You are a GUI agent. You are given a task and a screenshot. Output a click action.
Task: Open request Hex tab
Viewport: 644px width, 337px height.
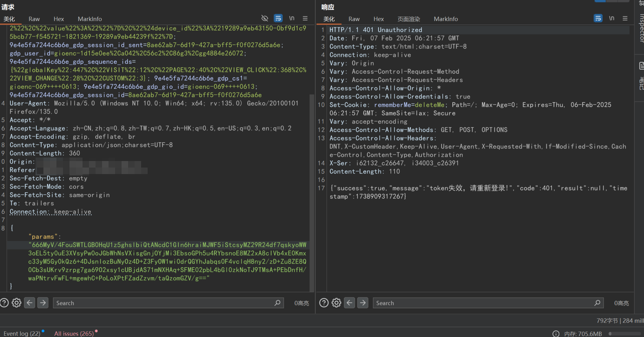[x=59, y=19]
